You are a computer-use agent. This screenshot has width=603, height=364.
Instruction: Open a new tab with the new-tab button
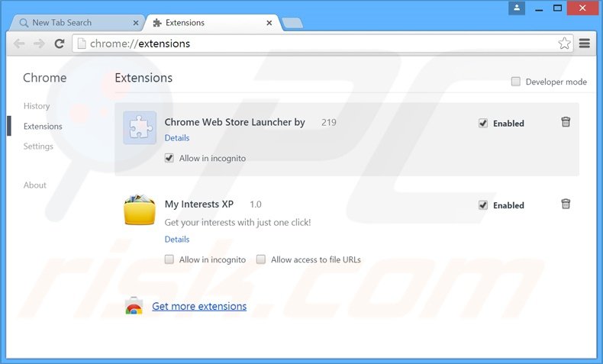[292, 24]
